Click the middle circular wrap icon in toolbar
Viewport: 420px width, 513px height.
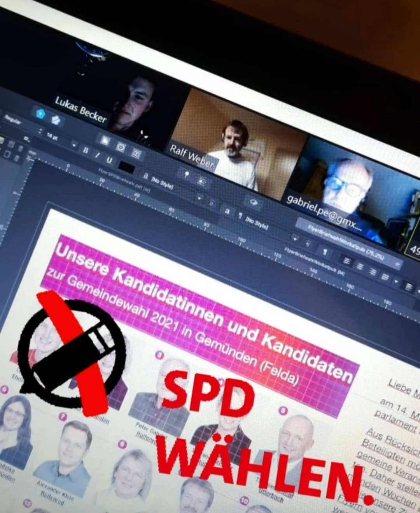pyautogui.click(x=121, y=147)
